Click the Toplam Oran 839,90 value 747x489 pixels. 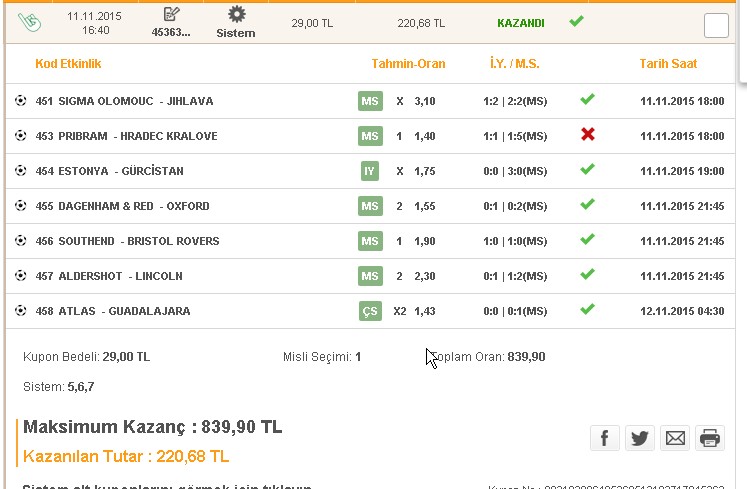[x=526, y=357]
